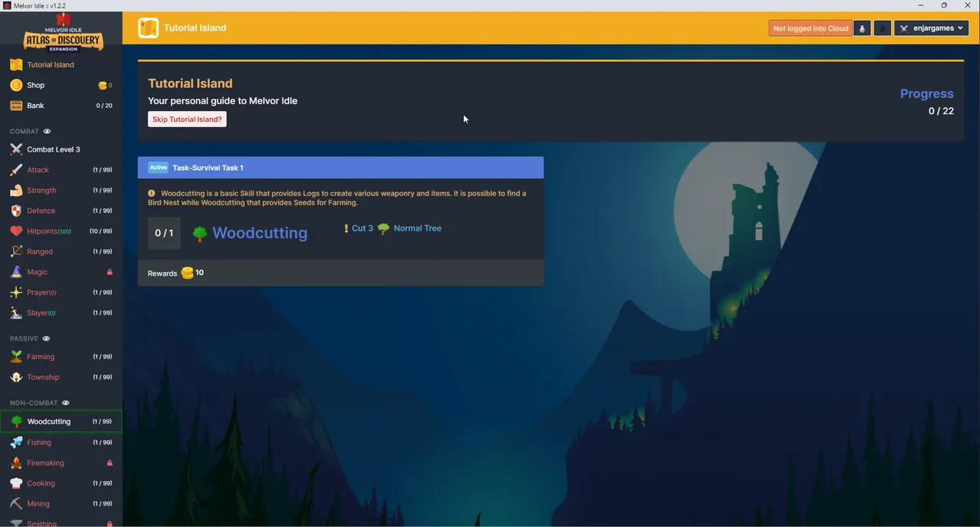Viewport: 980px width, 527px height.
Task: Open the enjargames account dropdown
Action: [x=931, y=28]
